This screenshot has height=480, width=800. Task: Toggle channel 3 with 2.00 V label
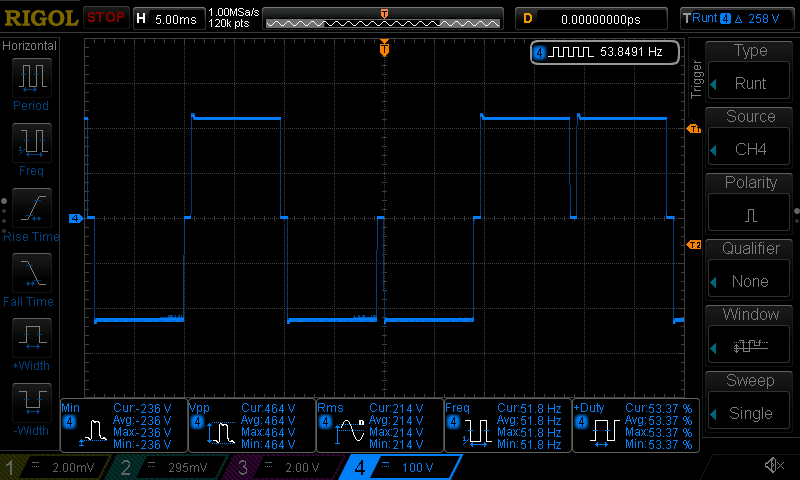pyautogui.click(x=283, y=467)
